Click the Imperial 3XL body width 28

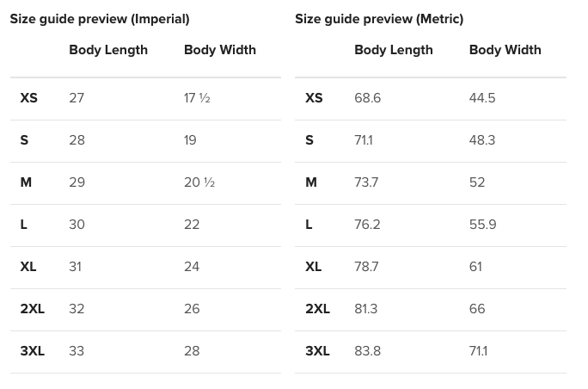tap(192, 351)
